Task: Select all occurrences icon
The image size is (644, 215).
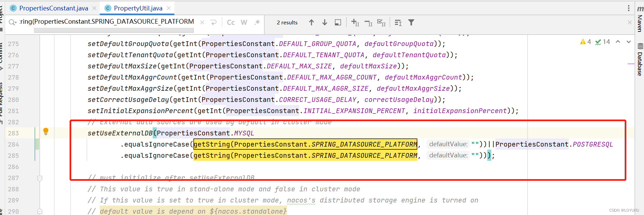Action: pos(381,22)
